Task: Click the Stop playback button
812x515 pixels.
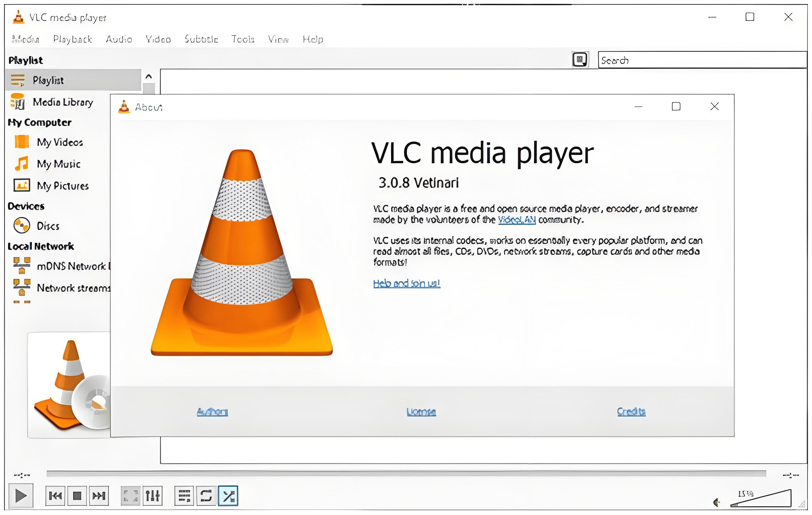Action: click(x=77, y=495)
